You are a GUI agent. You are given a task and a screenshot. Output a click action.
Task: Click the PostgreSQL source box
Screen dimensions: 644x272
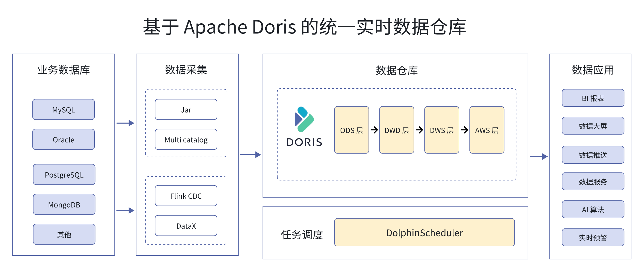[x=64, y=174]
